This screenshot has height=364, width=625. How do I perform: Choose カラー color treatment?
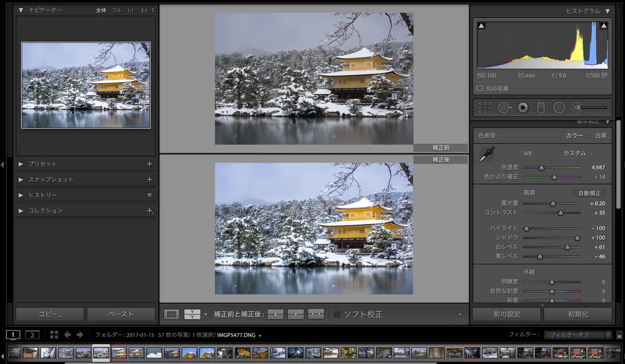(575, 135)
